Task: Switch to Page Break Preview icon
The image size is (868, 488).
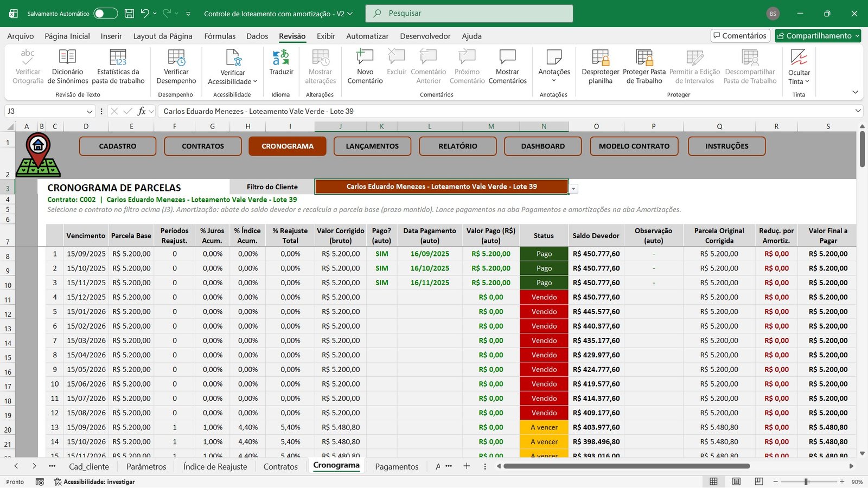Action: [759, 481]
